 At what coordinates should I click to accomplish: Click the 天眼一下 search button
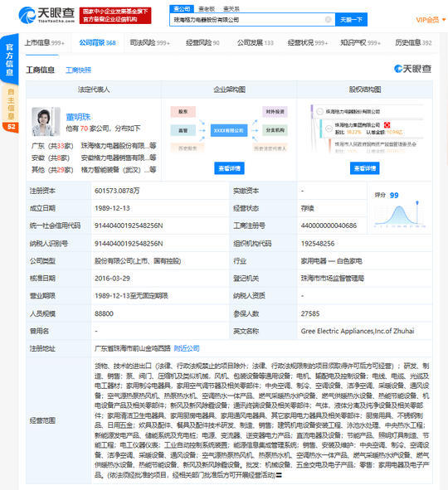pyautogui.click(x=351, y=20)
